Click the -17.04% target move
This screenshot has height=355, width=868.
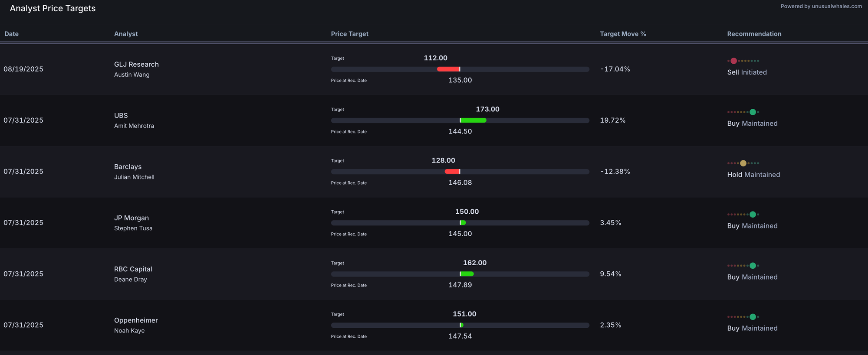click(x=615, y=69)
